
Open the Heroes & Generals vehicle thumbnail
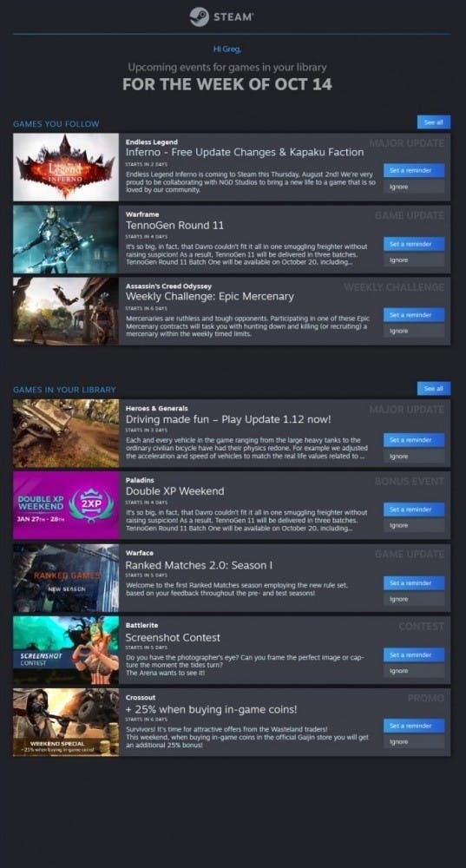(x=66, y=433)
